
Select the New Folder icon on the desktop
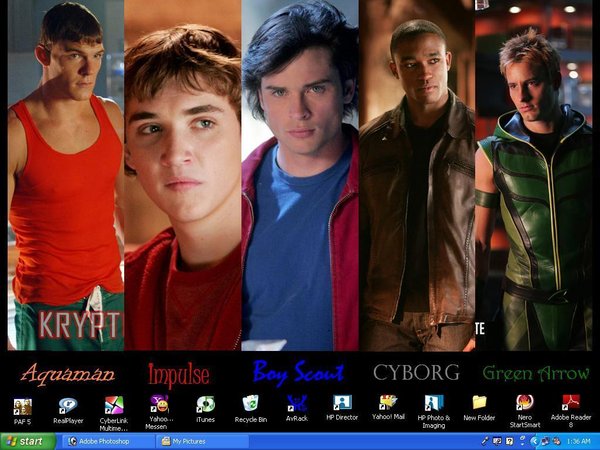click(x=479, y=403)
